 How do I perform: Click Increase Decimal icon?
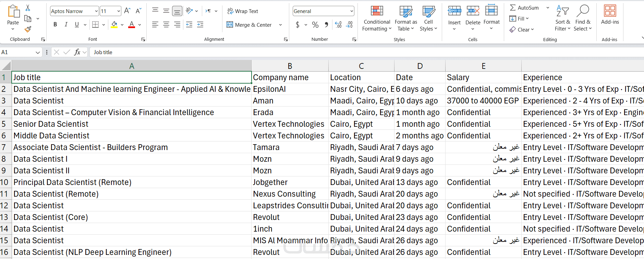tap(338, 25)
